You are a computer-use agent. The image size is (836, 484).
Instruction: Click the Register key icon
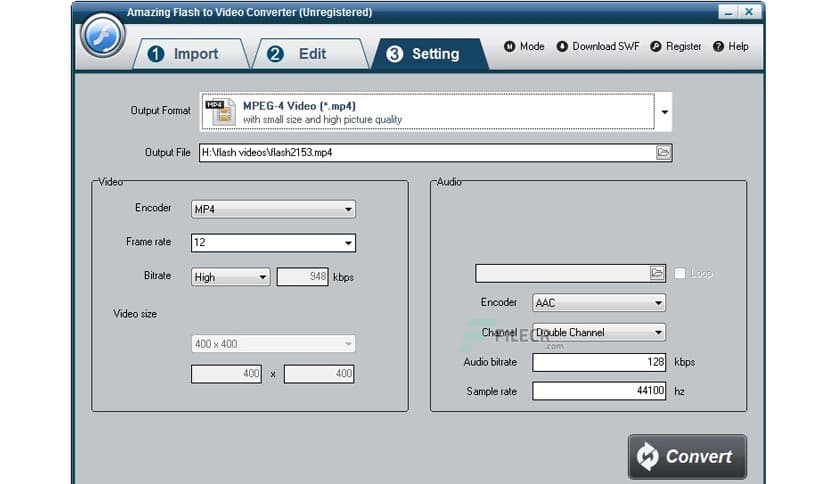click(656, 47)
